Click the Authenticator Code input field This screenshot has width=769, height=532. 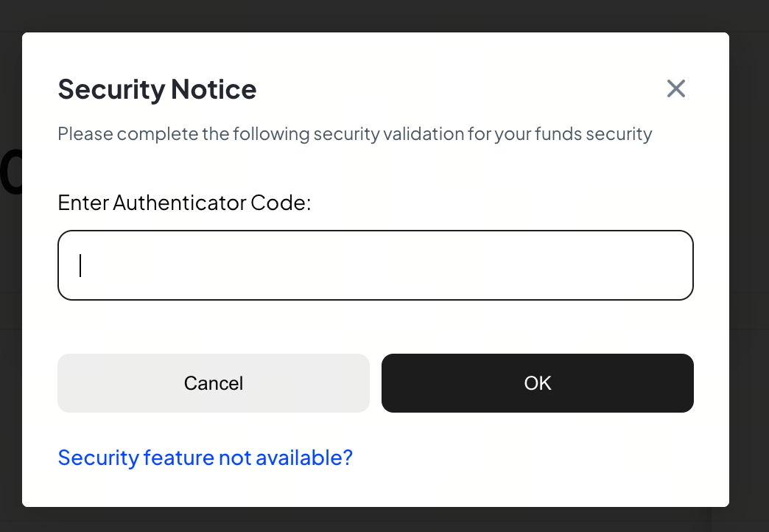(x=376, y=265)
